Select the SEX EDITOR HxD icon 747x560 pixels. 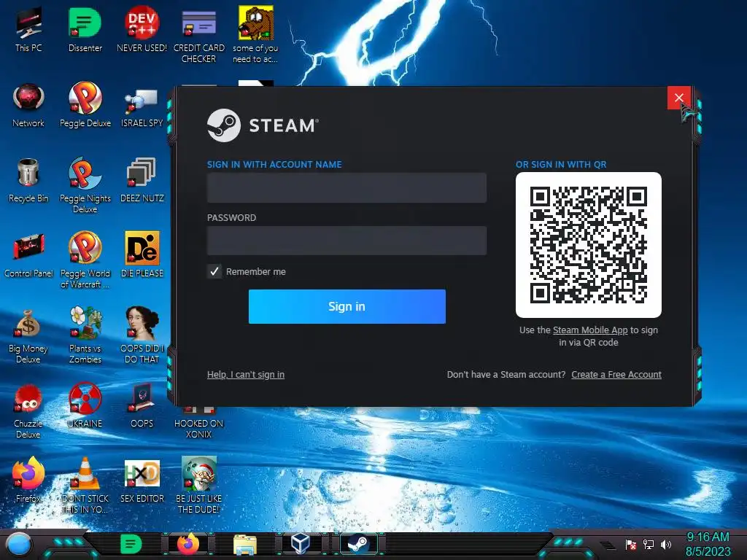pos(142,481)
